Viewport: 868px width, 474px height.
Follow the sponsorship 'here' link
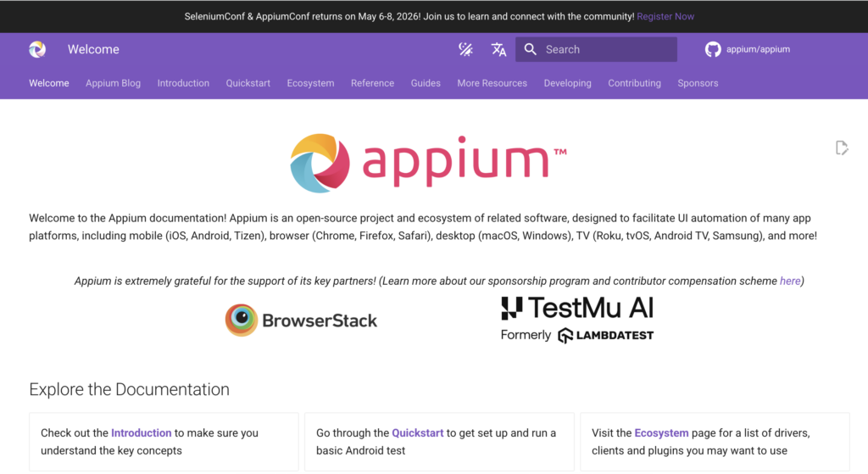tap(790, 281)
